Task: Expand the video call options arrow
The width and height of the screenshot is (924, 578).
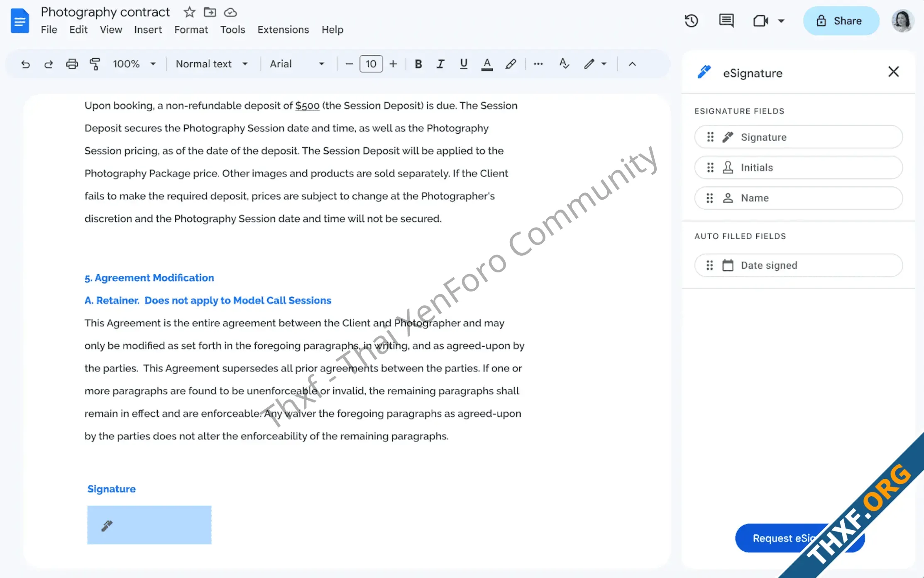Action: click(781, 21)
